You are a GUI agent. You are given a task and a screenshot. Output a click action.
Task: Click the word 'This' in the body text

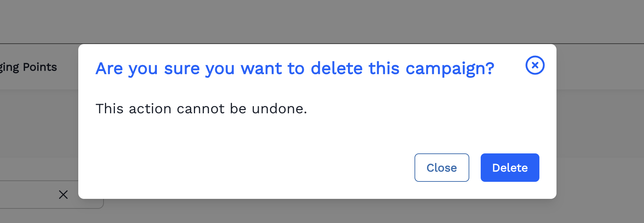109,109
